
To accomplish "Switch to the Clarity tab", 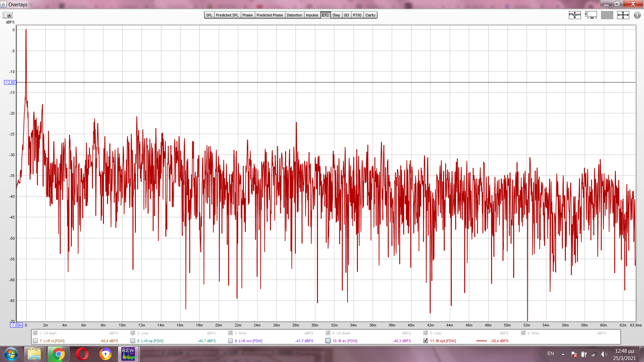I will (370, 15).
